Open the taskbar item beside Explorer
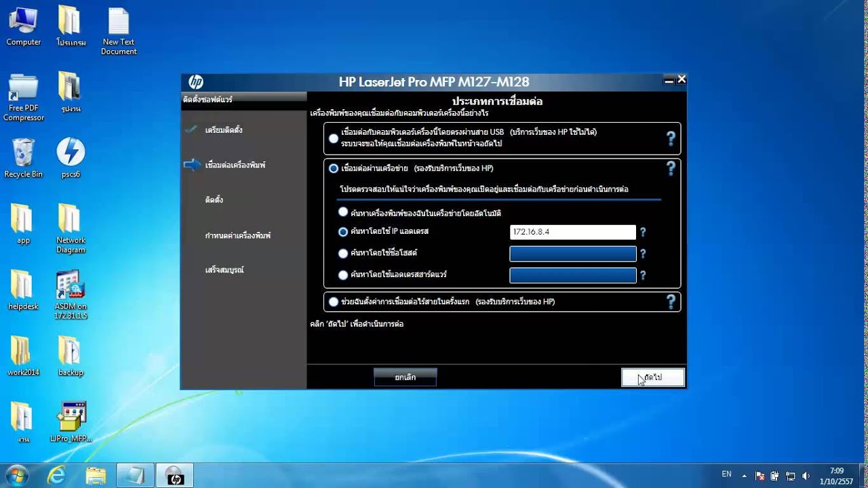868x488 pixels. point(135,476)
